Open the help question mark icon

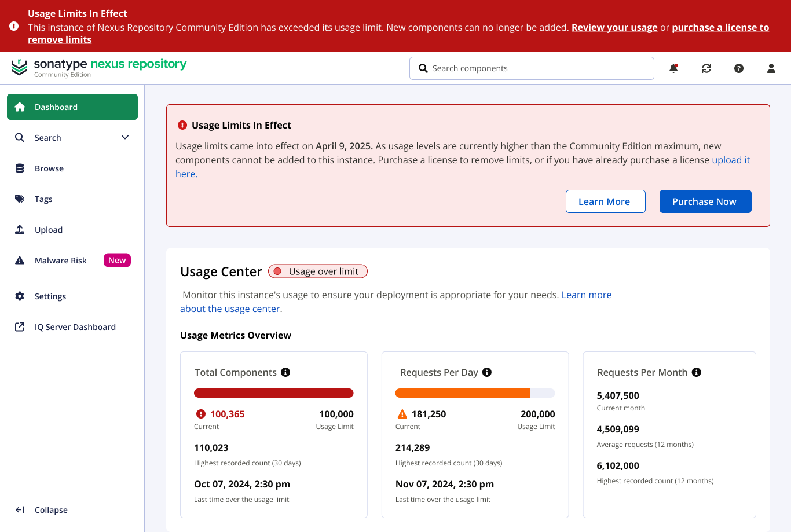pyautogui.click(x=739, y=68)
